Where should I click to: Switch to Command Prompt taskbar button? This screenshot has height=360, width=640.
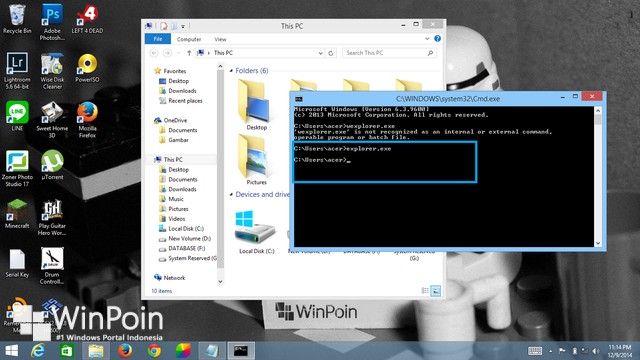tap(241, 351)
